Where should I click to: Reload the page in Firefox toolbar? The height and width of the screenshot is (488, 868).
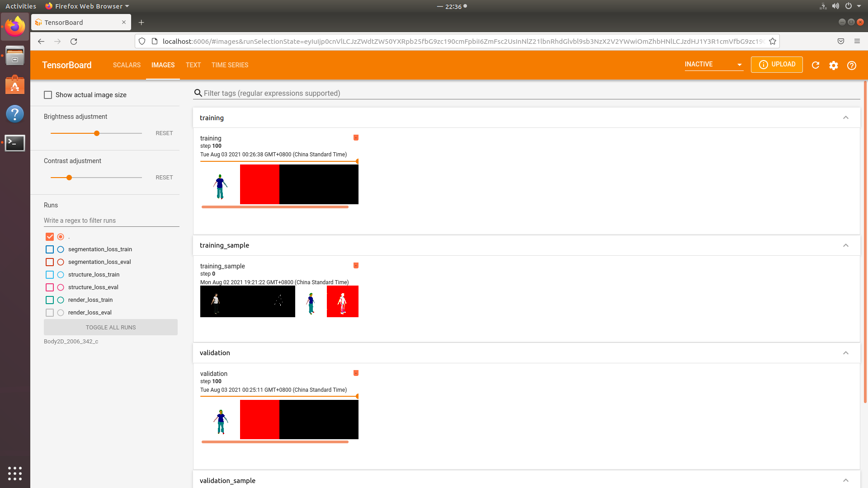click(74, 41)
